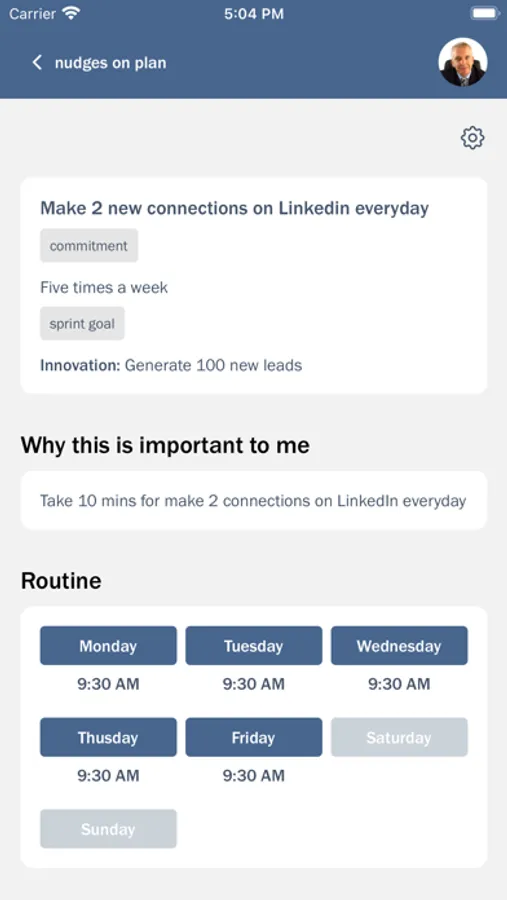Viewport: 507px width, 900px height.
Task: Open settings via the gear icon
Action: [473, 138]
